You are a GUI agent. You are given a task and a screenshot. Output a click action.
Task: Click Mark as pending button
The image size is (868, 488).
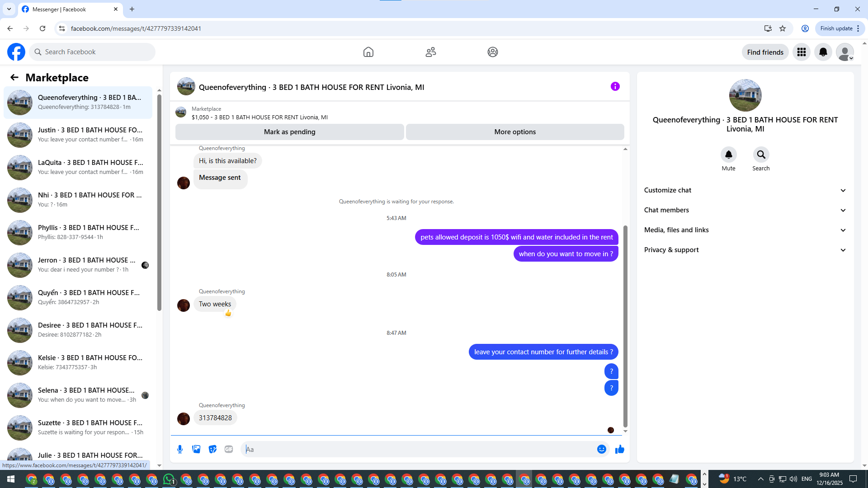click(290, 132)
